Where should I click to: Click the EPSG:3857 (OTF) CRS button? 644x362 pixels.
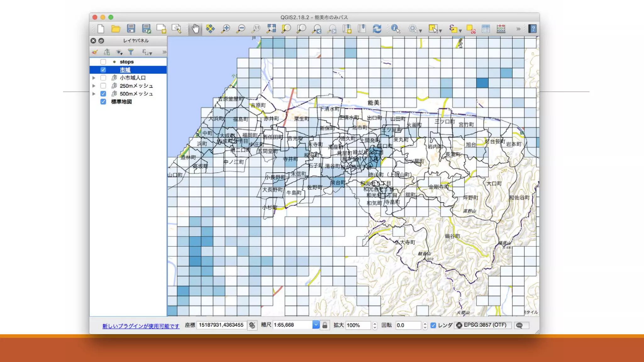482,325
